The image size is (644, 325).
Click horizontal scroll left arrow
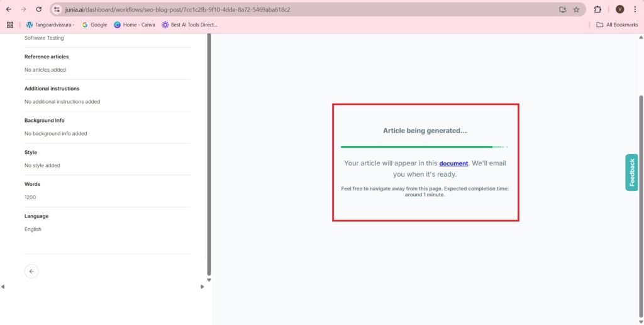3,287
